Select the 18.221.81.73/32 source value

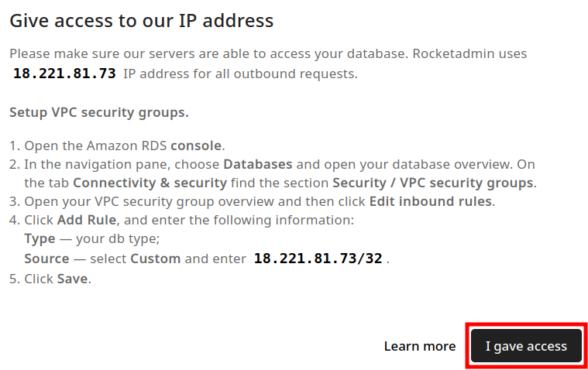click(x=318, y=259)
